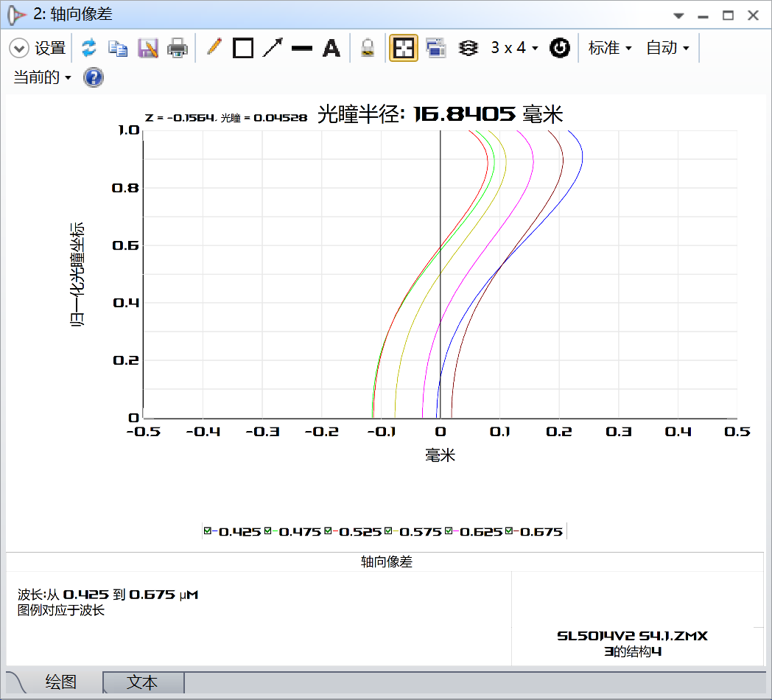The width and height of the screenshot is (772, 700).
Task: Click the save graphic floppy icon
Action: pyautogui.click(x=148, y=49)
